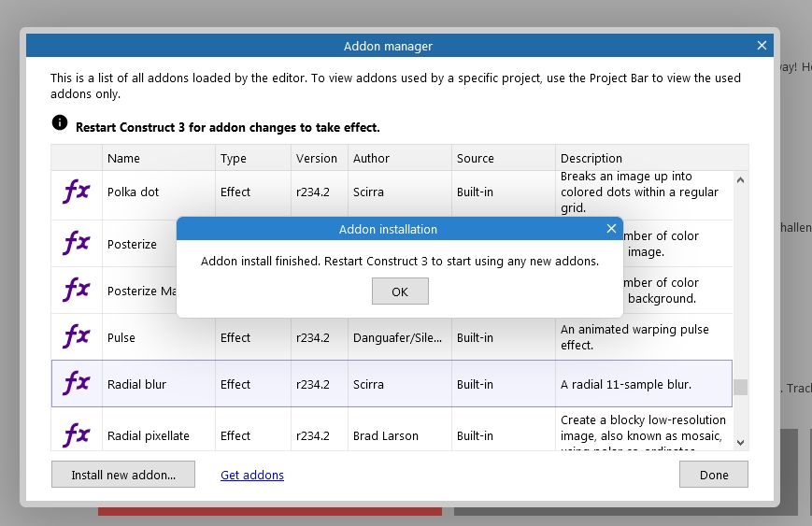
Task: Click the Radial pixellate fx icon
Action: 76,435
